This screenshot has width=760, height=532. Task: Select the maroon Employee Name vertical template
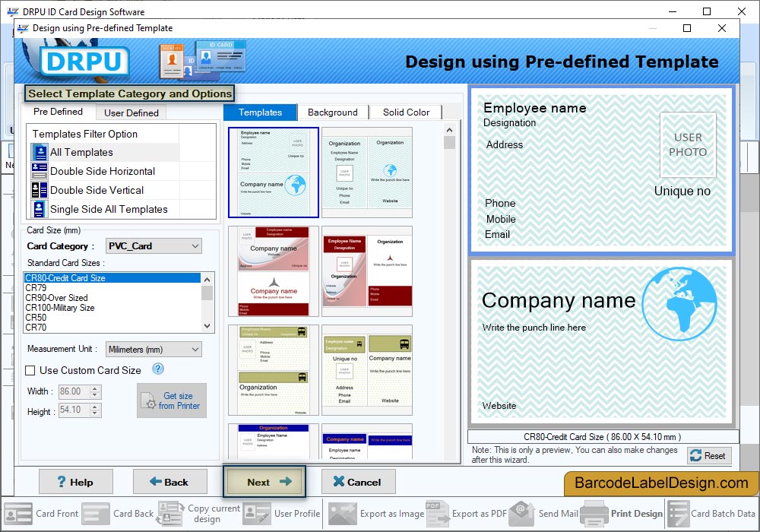pos(367,271)
